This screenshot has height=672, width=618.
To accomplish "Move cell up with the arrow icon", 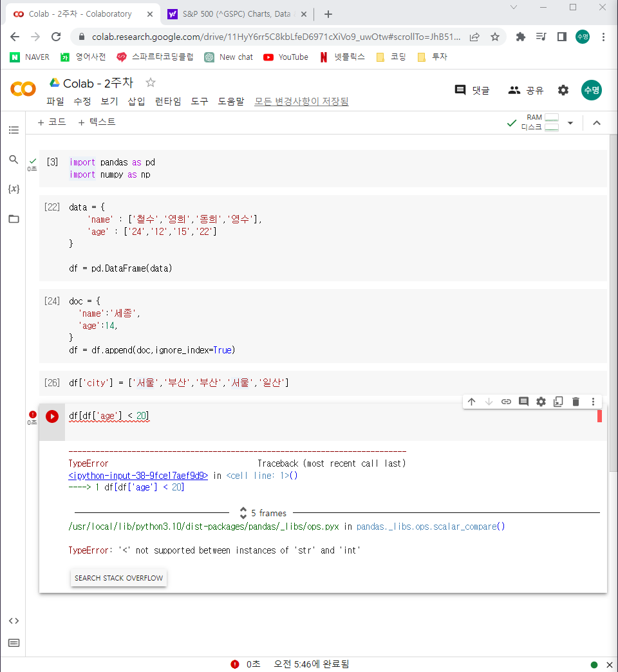I will click(x=471, y=402).
